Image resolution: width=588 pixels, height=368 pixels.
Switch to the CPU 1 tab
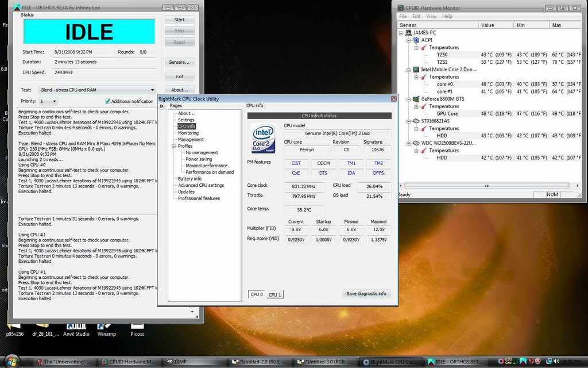[x=275, y=295]
